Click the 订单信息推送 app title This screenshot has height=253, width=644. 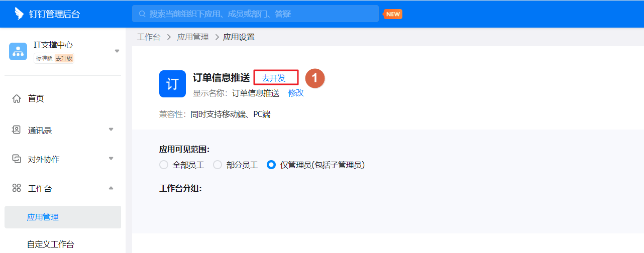(x=221, y=77)
